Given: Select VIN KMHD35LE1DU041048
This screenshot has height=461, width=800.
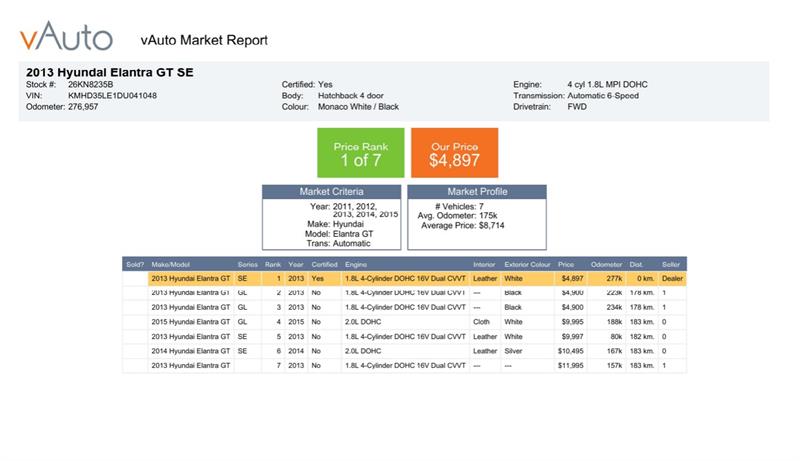Looking at the screenshot, I should pos(112,96).
